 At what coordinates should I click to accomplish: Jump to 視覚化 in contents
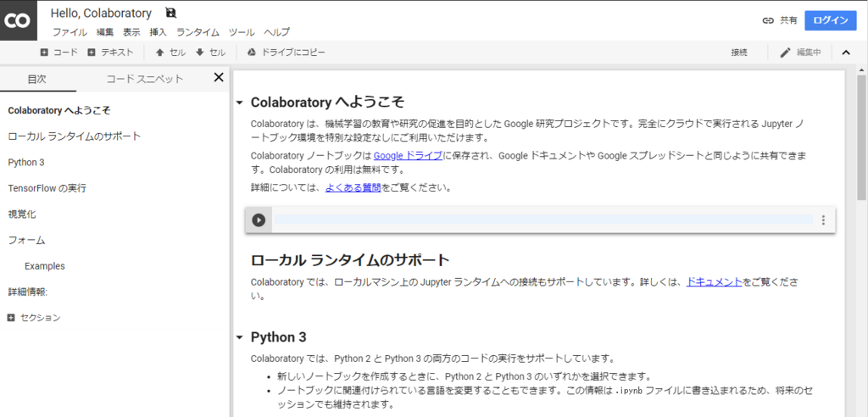point(22,214)
